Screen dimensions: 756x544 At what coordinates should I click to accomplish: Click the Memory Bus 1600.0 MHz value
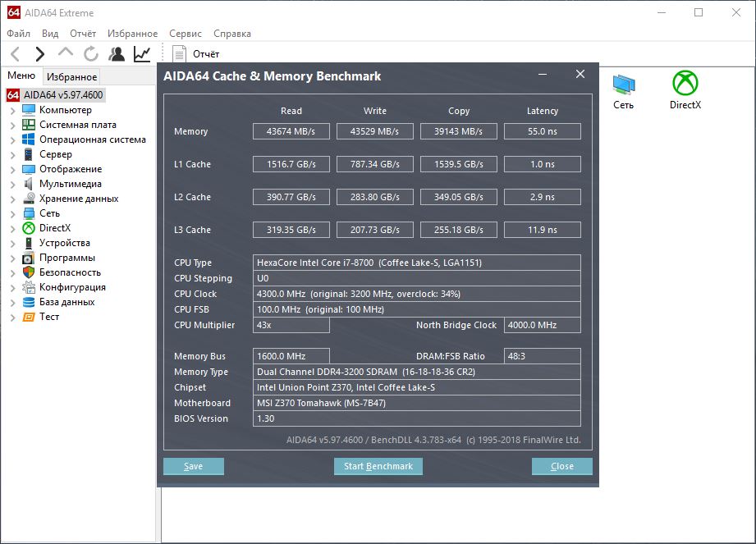coord(291,356)
